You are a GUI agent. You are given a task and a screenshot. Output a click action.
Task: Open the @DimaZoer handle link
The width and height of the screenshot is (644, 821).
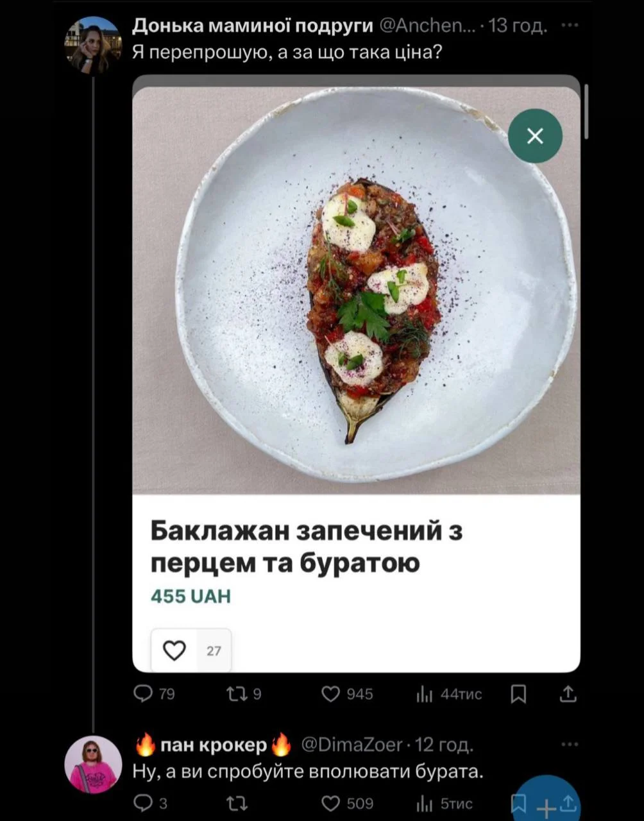[x=352, y=745]
